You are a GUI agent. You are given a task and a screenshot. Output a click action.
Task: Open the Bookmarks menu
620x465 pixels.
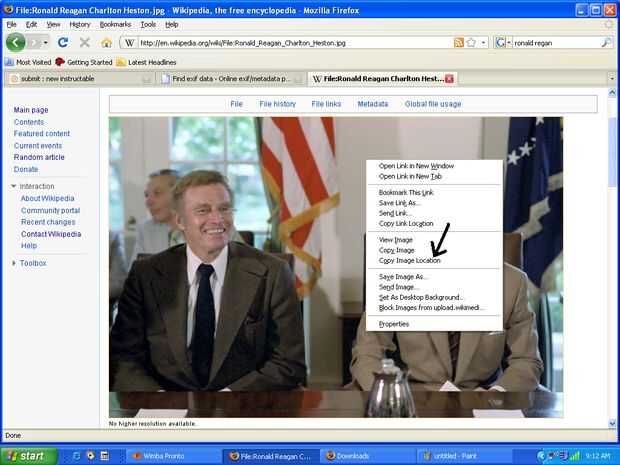point(115,25)
